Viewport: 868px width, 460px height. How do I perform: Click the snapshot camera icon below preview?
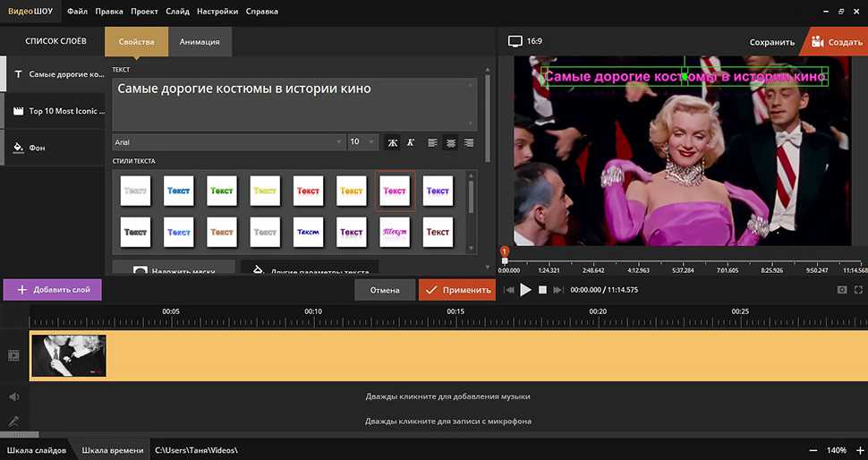click(x=841, y=290)
